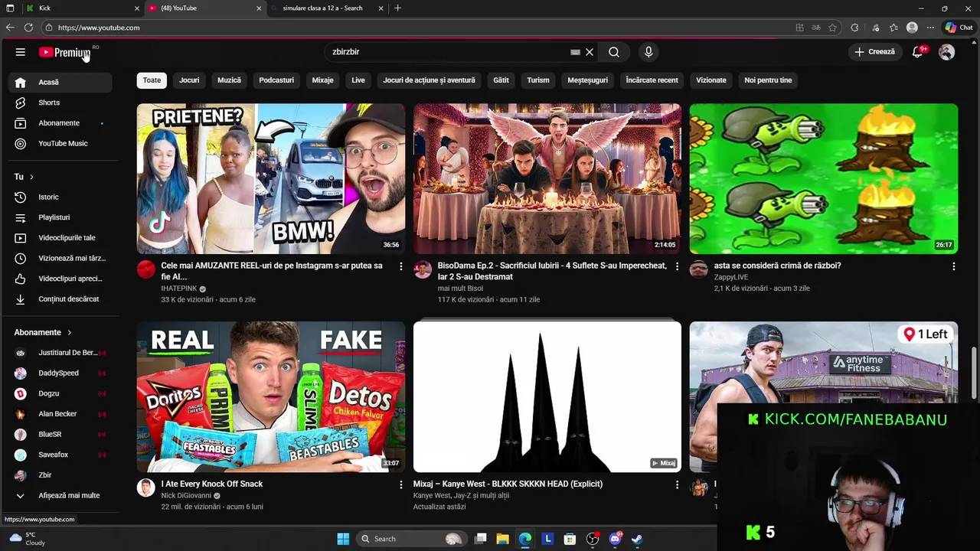Select the Turism filter chip
This screenshot has height=551, width=980.
(538, 80)
